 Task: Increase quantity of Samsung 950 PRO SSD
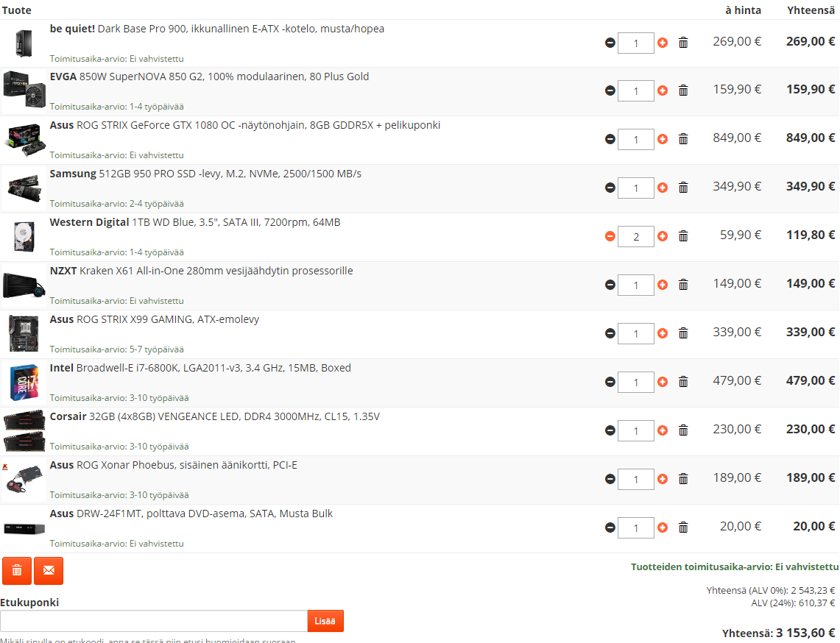tap(663, 188)
